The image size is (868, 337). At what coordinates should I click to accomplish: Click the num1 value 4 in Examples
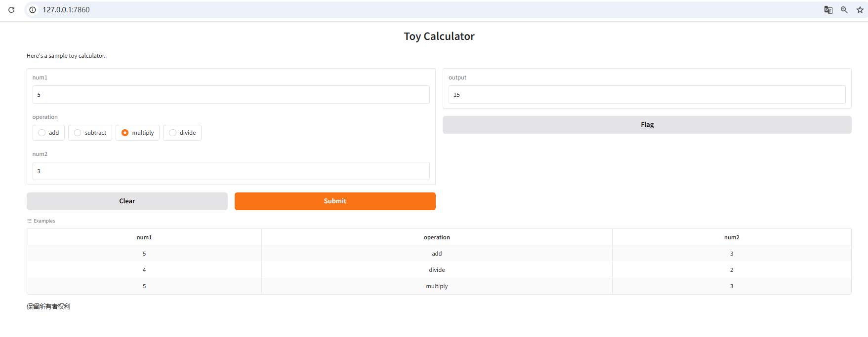(x=144, y=270)
